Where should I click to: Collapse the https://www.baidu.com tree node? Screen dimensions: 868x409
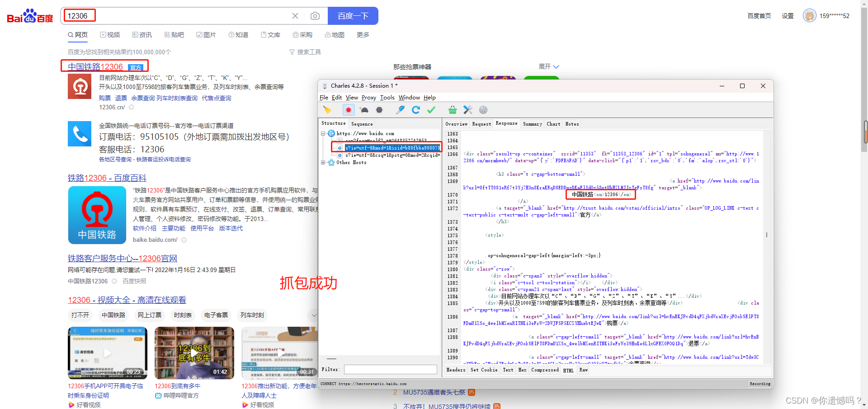pos(323,133)
